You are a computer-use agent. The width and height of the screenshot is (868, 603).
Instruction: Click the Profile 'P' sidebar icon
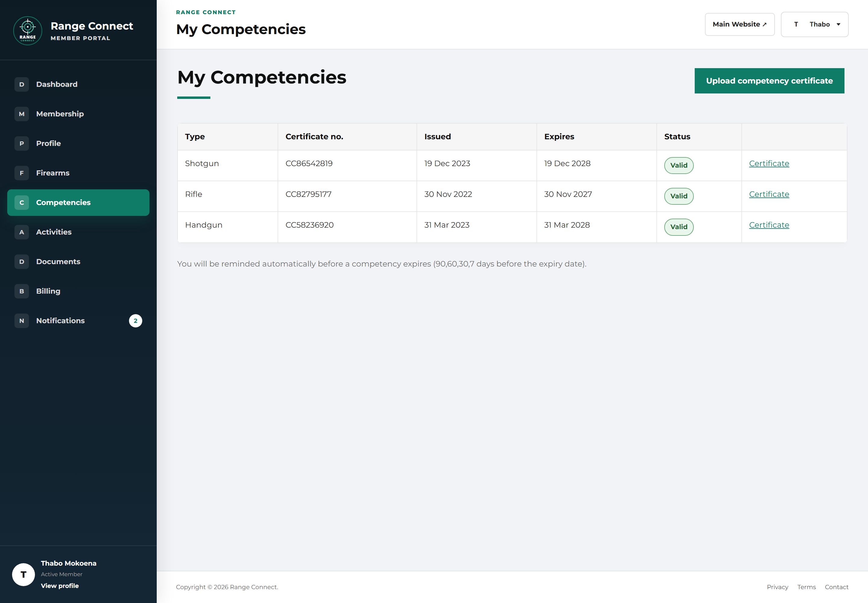click(x=21, y=143)
